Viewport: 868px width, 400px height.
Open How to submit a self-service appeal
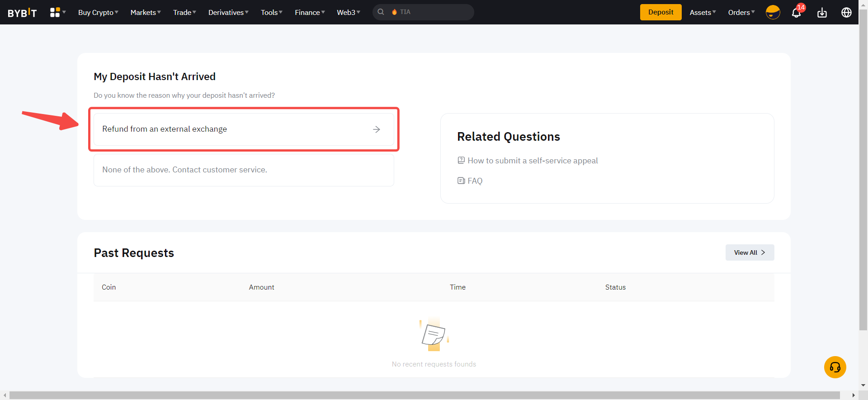(x=532, y=161)
